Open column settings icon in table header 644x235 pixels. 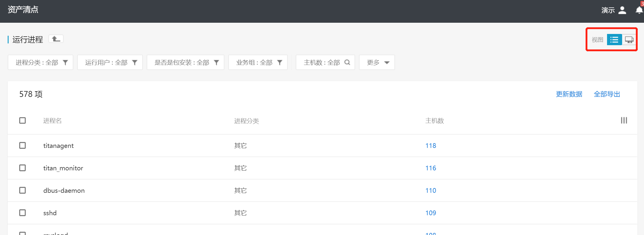[624, 120]
